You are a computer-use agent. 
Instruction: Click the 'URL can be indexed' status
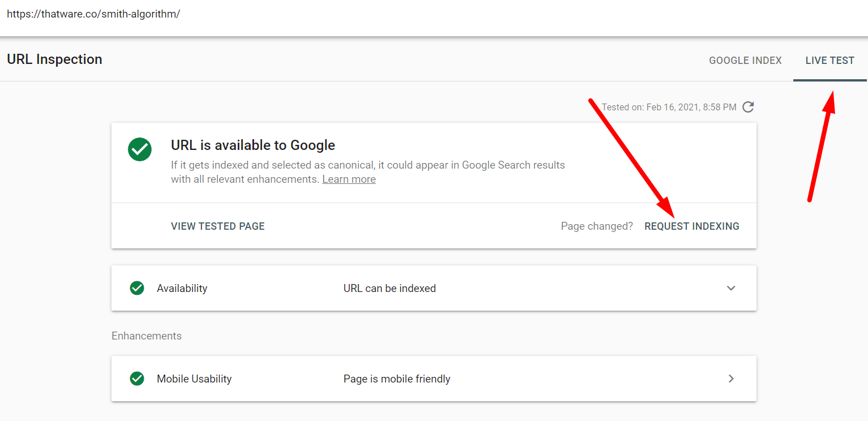tap(389, 289)
